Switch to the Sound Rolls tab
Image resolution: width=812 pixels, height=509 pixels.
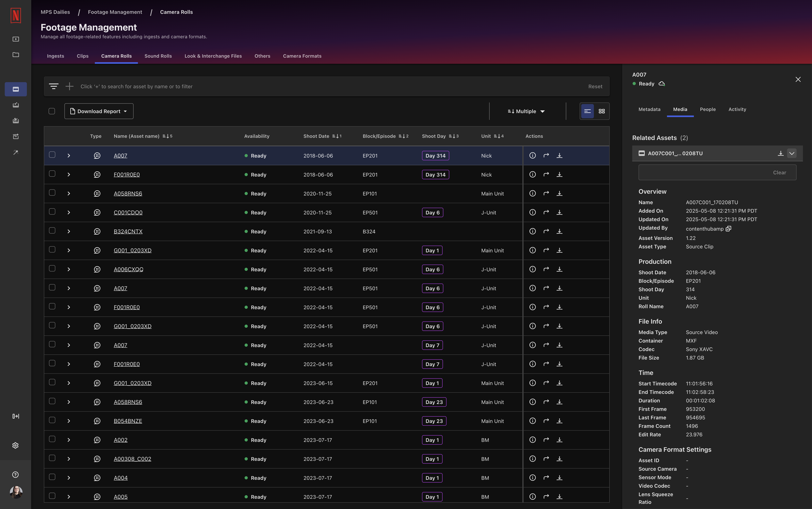[158, 56]
